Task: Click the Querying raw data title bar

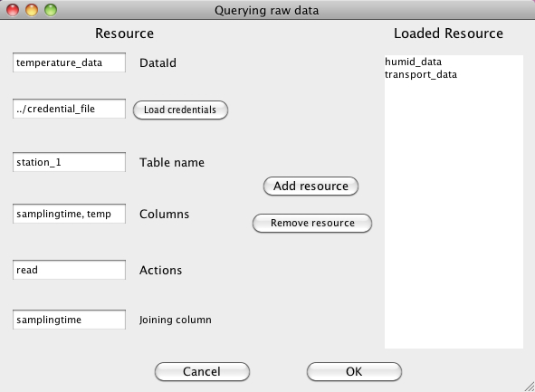Action: (267, 10)
